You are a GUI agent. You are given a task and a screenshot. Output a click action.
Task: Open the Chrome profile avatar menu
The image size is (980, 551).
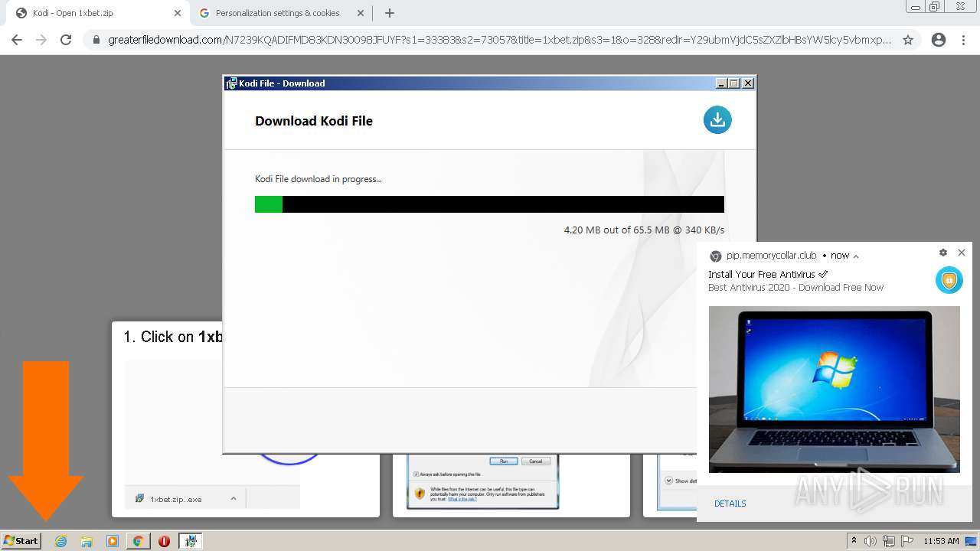coord(939,40)
